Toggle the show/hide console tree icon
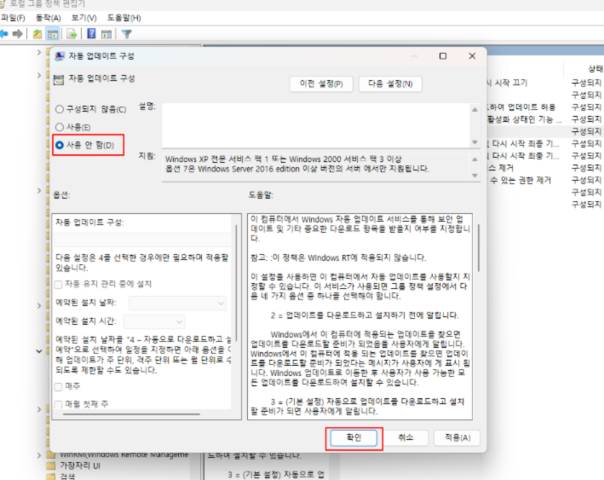The image size is (604, 480). pyautogui.click(x=52, y=34)
